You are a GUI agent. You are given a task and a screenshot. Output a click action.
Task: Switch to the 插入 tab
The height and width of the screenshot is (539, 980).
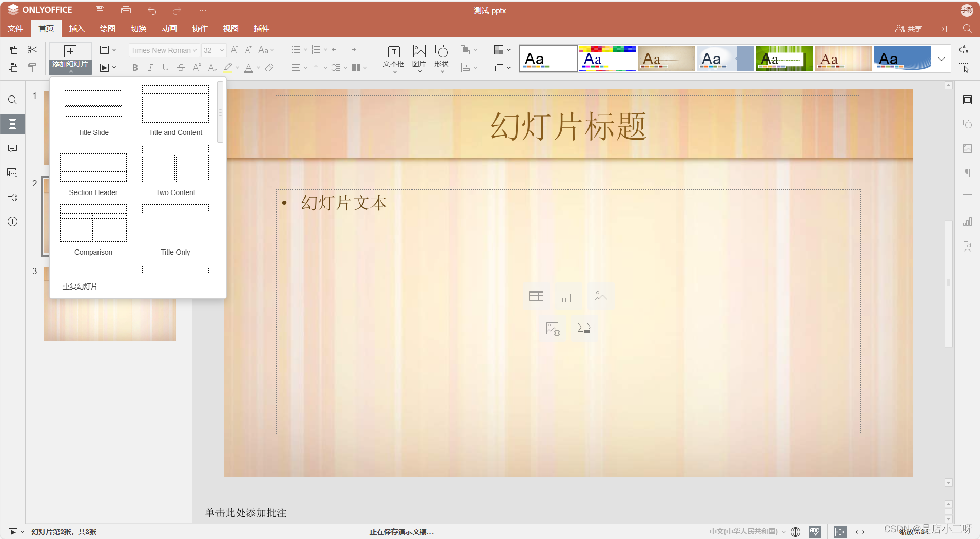[x=76, y=29]
